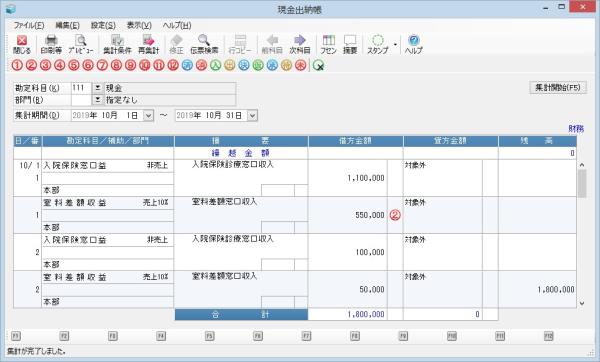Click the ② stamp beside 550,000
The height and width of the screenshot is (362, 600).
pos(395,215)
